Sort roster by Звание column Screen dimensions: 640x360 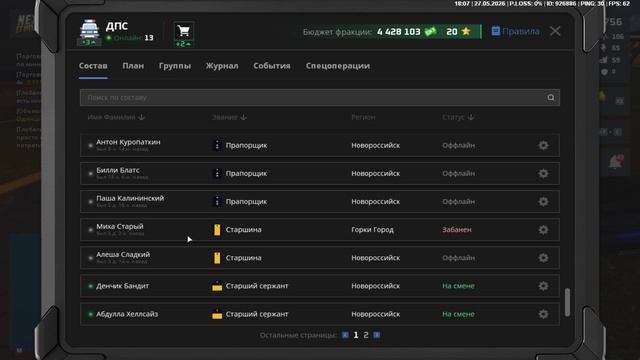click(x=229, y=117)
